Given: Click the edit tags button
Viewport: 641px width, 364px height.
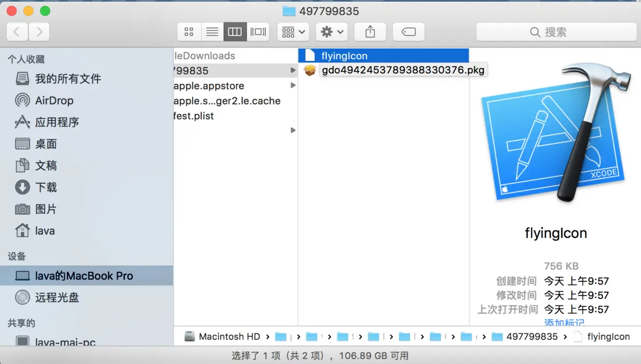Looking at the screenshot, I should click(x=408, y=32).
